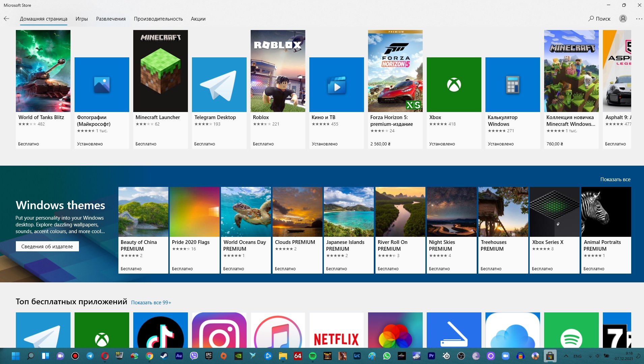Open Adobe Premiere Pro from the taskbar

(432, 356)
